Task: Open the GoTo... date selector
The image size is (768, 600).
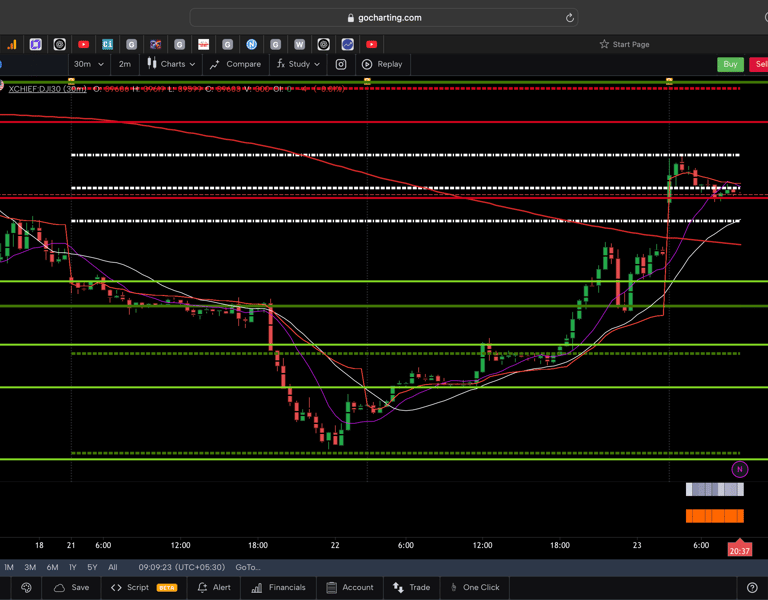Action: (248, 567)
